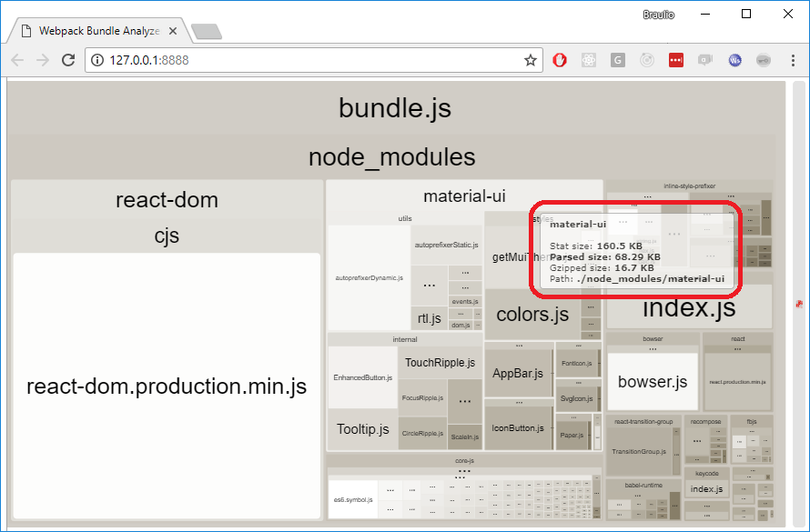This screenshot has height=532, width=810.
Task: Open a new tab
Action: click(x=207, y=32)
